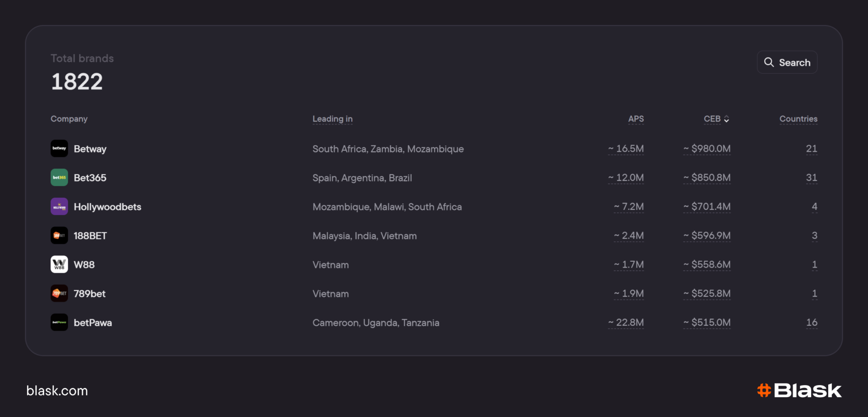Click the Leading in column header
This screenshot has width=868, height=417.
coord(332,119)
